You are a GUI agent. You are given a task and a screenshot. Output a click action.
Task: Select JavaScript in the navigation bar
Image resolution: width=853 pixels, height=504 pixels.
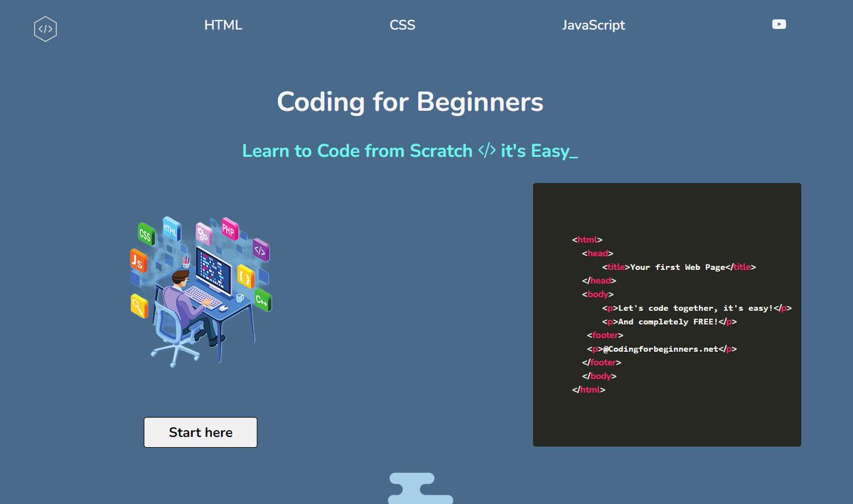pos(594,25)
